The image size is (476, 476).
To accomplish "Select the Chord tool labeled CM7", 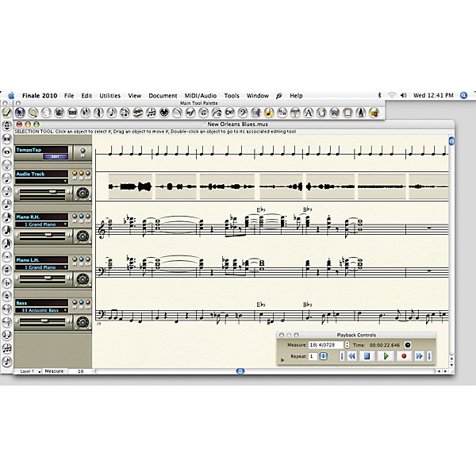I will click(x=229, y=113).
